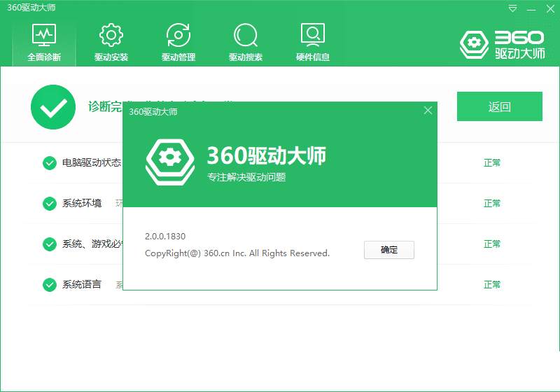
Task: Click the 正常 status for 电脑驱动状态
Action: [x=492, y=163]
